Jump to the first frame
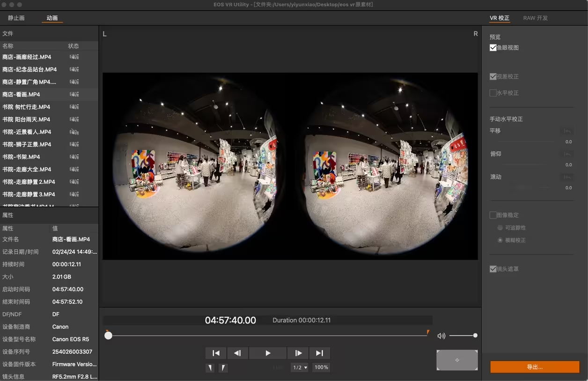The image size is (588, 381). point(216,353)
